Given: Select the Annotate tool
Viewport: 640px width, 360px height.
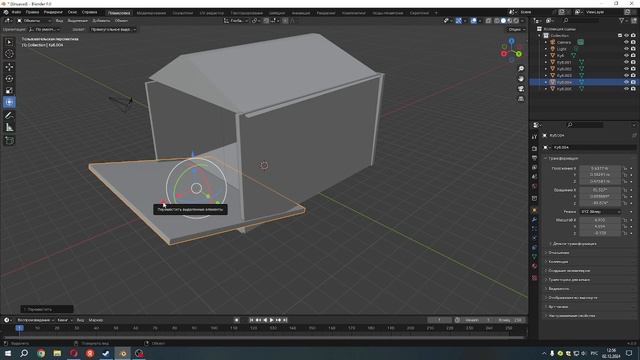Looking at the screenshot, I should point(9,116).
